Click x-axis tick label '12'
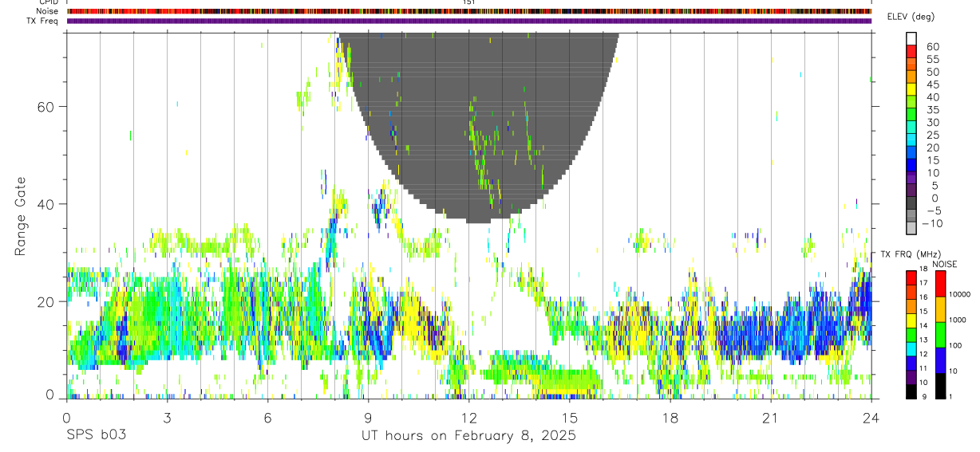The image size is (980, 452). tap(468, 419)
